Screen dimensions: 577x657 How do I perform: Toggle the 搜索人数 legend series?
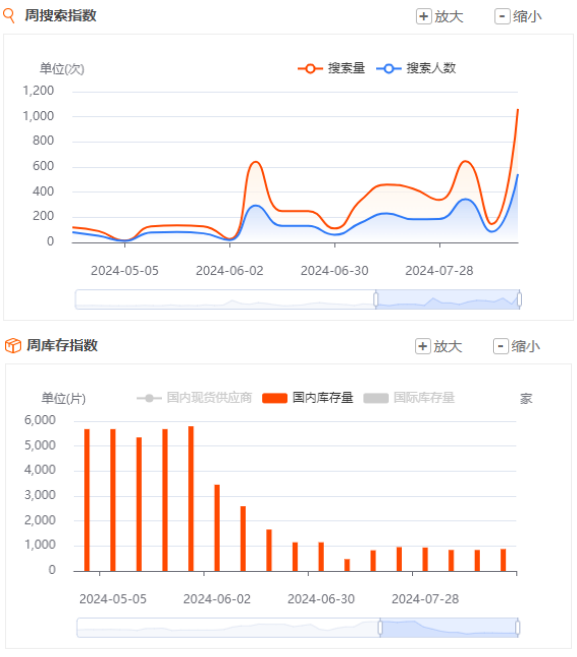click(416, 68)
